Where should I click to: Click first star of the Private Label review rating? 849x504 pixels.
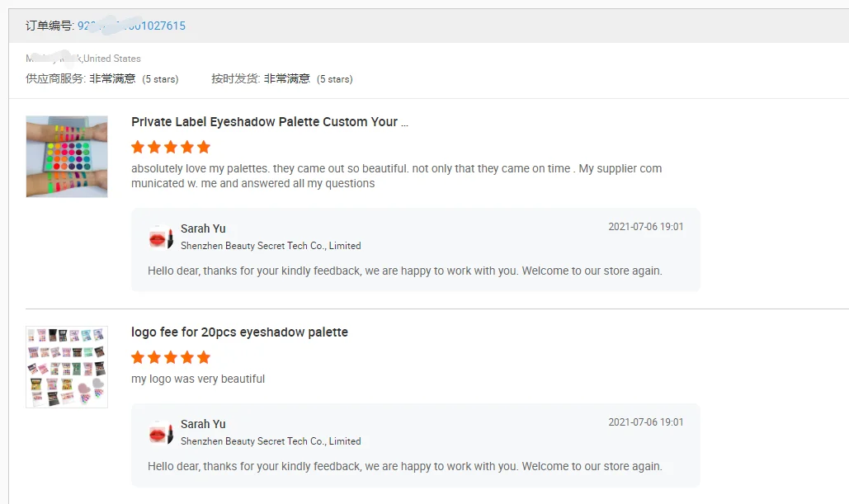[138, 148]
